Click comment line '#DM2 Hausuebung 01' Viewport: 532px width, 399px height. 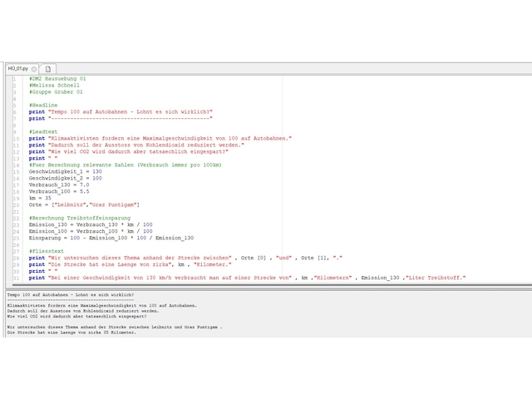click(x=57, y=78)
